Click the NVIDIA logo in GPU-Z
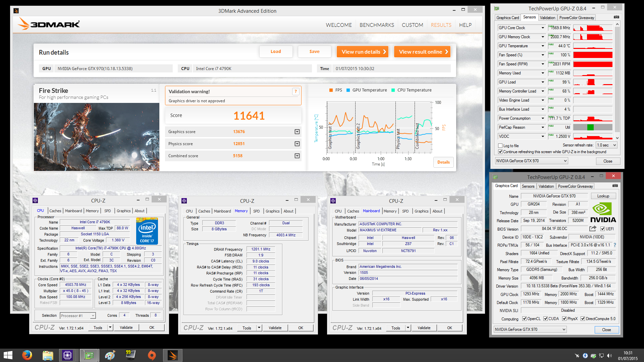644x362 pixels. click(x=603, y=213)
